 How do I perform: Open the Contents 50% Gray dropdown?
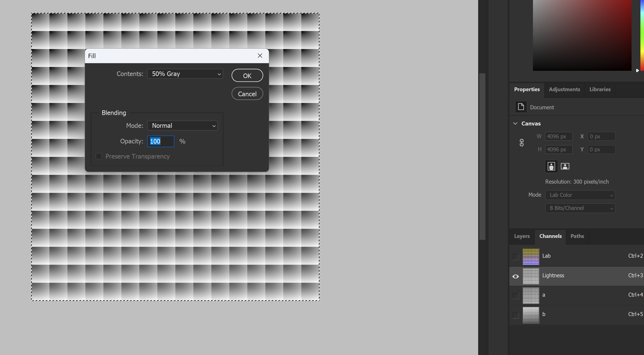(185, 74)
